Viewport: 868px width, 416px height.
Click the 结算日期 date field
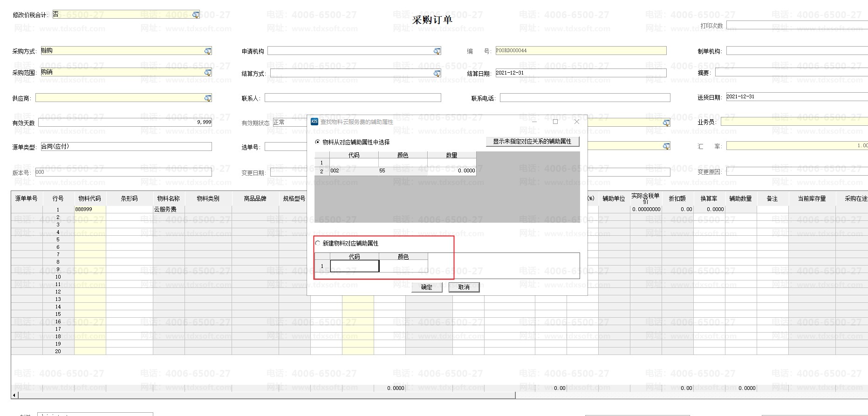[581, 73]
